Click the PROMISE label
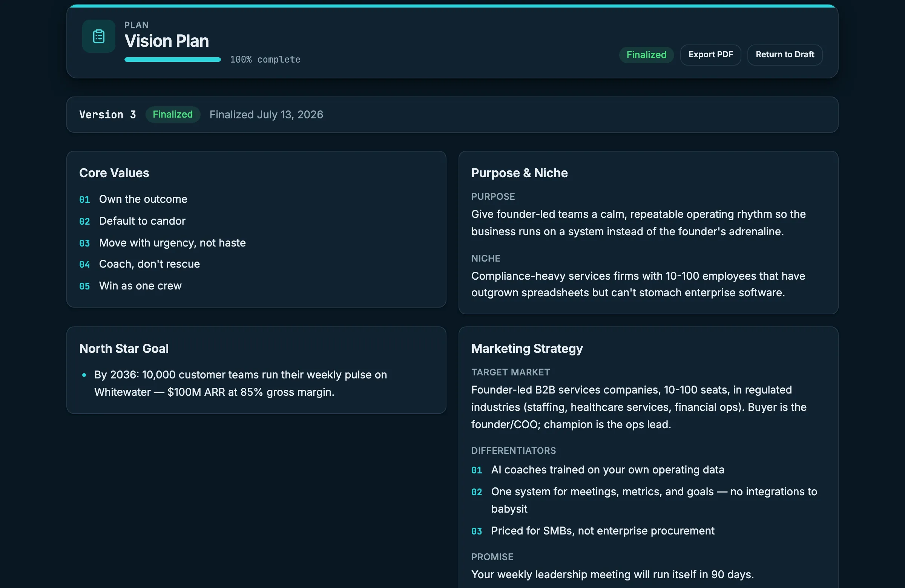This screenshot has width=905, height=588. coord(492,557)
